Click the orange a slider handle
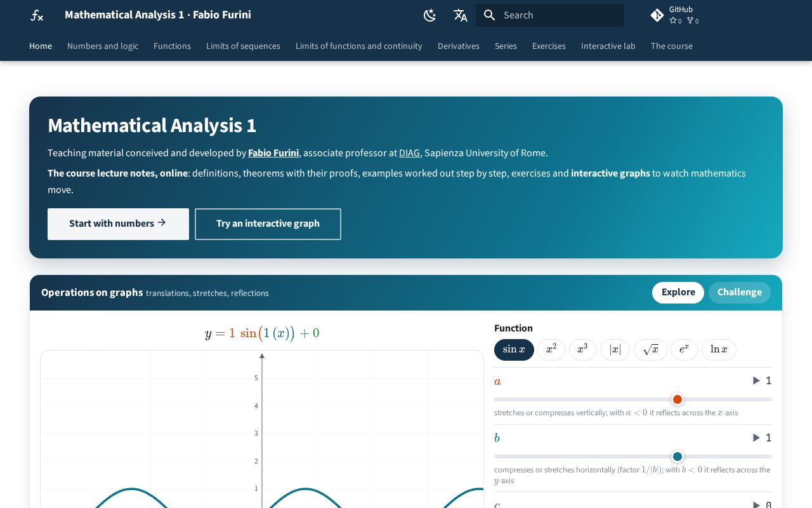The height and width of the screenshot is (508, 812). pos(678,399)
